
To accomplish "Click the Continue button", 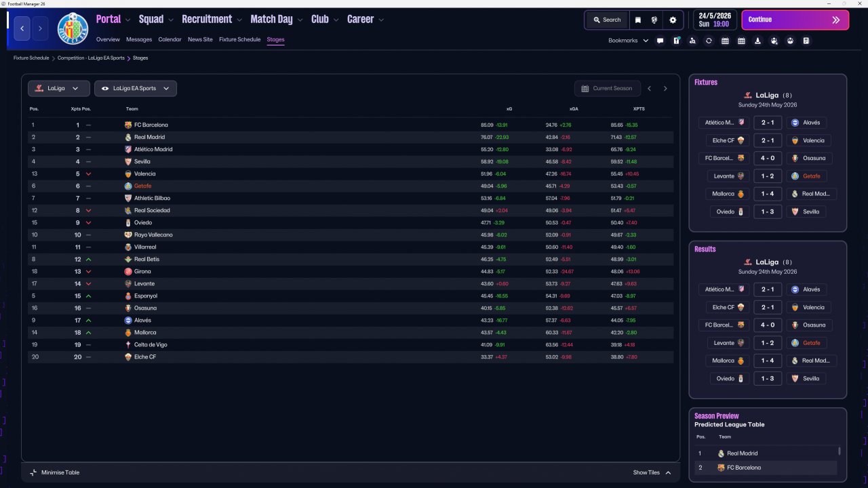I will (x=795, y=20).
